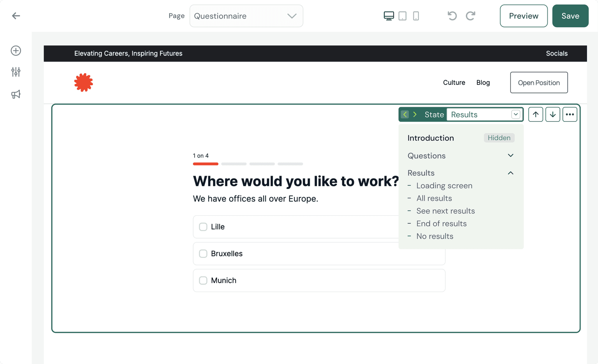The image size is (598, 364).
Task: Click the megaphone icon in sidebar
Action: click(16, 94)
